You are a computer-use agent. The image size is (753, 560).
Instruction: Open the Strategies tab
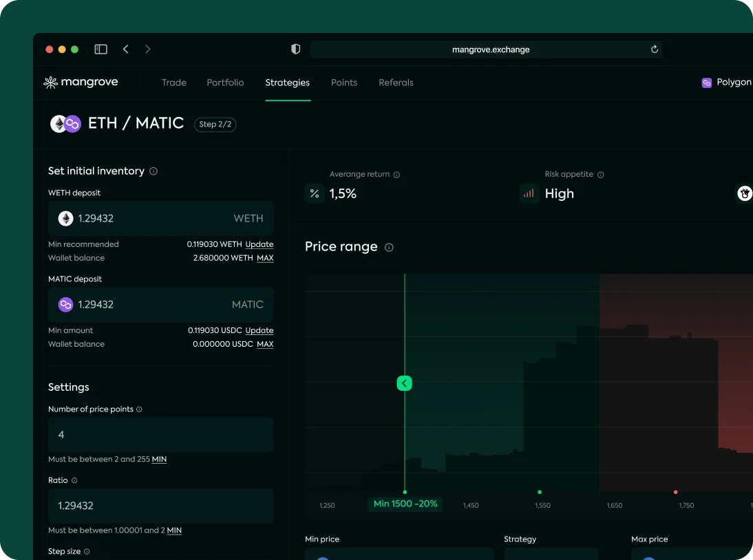tap(287, 83)
